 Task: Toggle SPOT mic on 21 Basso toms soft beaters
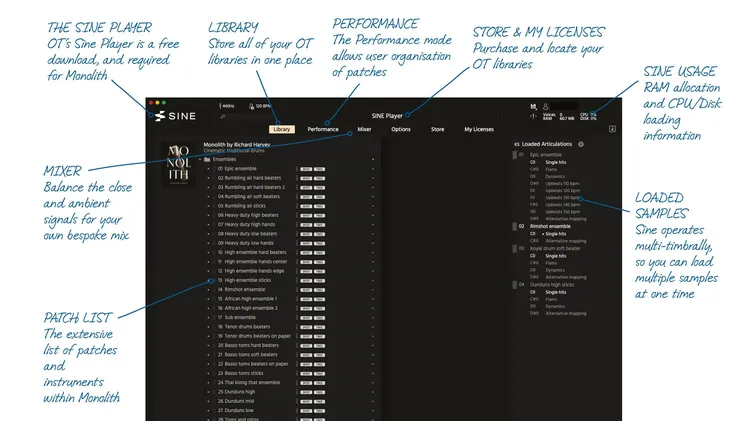pos(306,355)
